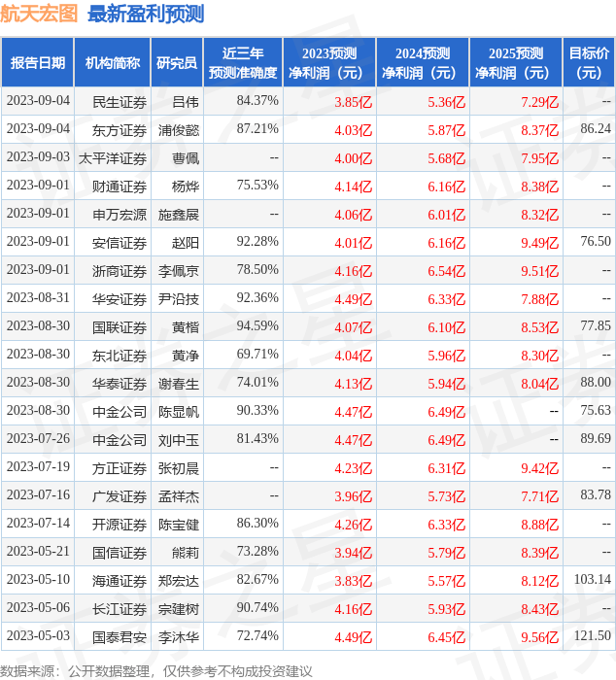Screen dimensions: 616x680
Task: Click report date 2023-05-03
Action: coord(38,635)
